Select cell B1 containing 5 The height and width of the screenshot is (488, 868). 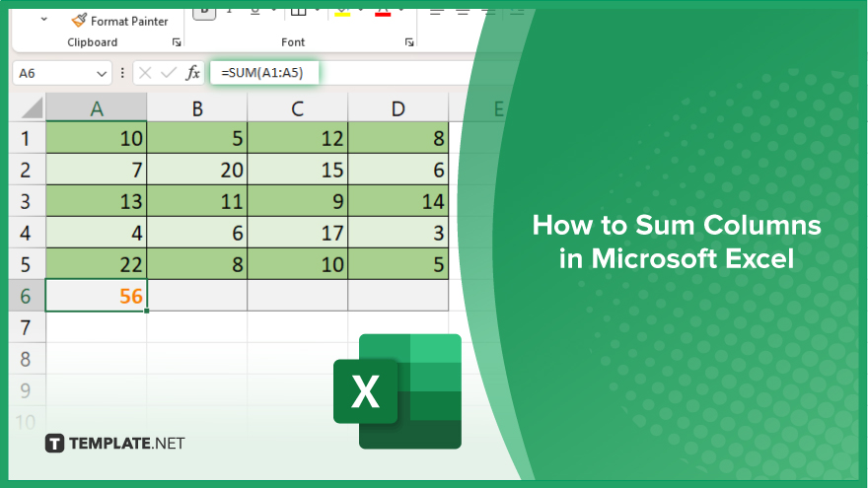[x=197, y=138]
